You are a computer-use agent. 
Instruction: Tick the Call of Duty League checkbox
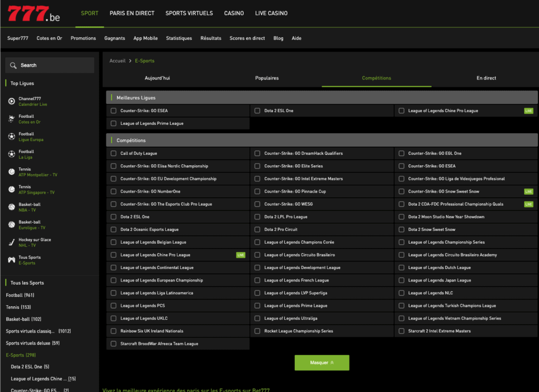pyautogui.click(x=114, y=153)
